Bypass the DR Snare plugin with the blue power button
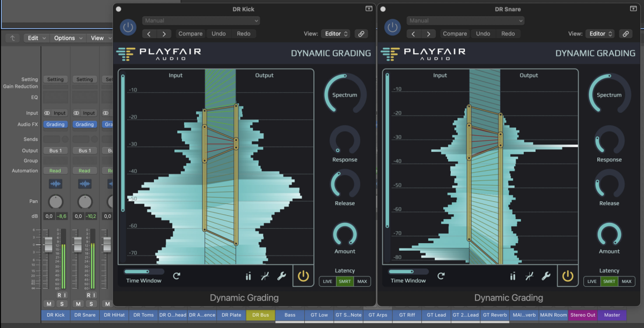Image resolution: width=644 pixels, height=328 pixels. tap(392, 27)
